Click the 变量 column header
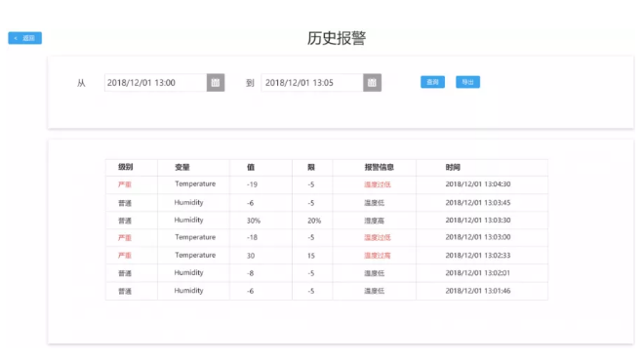 tap(181, 167)
